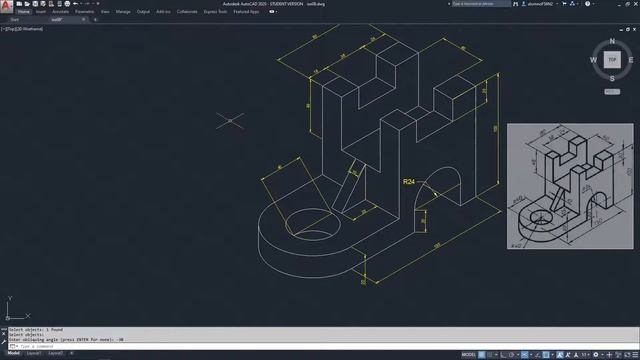Open the View ribbon tab
The width and height of the screenshot is (640, 360).
tap(105, 12)
